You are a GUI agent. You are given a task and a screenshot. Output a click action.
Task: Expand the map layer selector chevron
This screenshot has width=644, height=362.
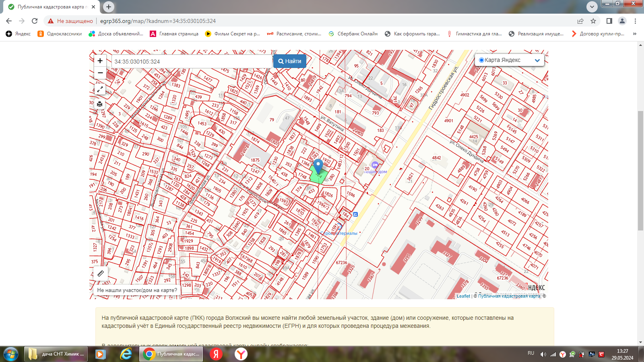point(537,60)
